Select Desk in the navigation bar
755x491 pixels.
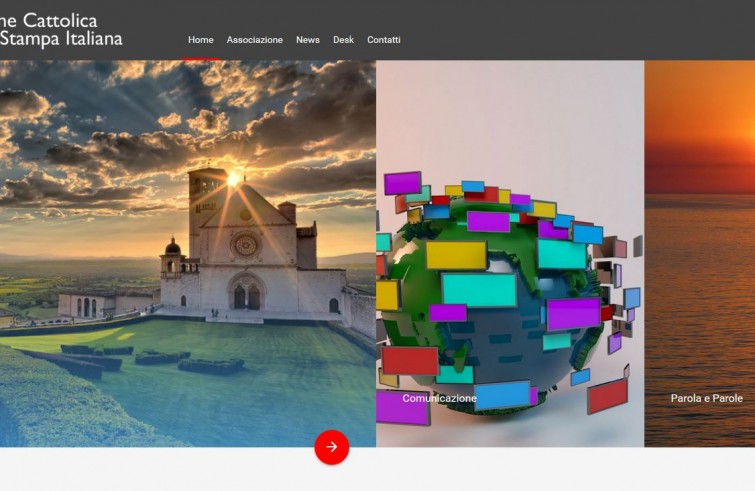[x=343, y=40]
